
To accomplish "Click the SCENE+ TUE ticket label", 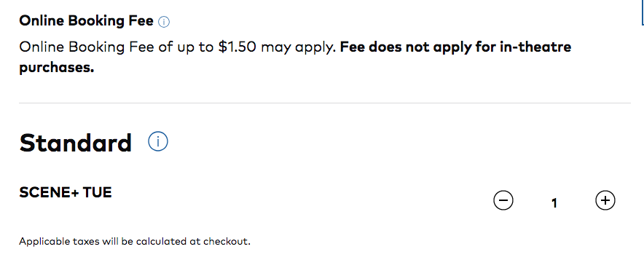I will pyautogui.click(x=66, y=192).
